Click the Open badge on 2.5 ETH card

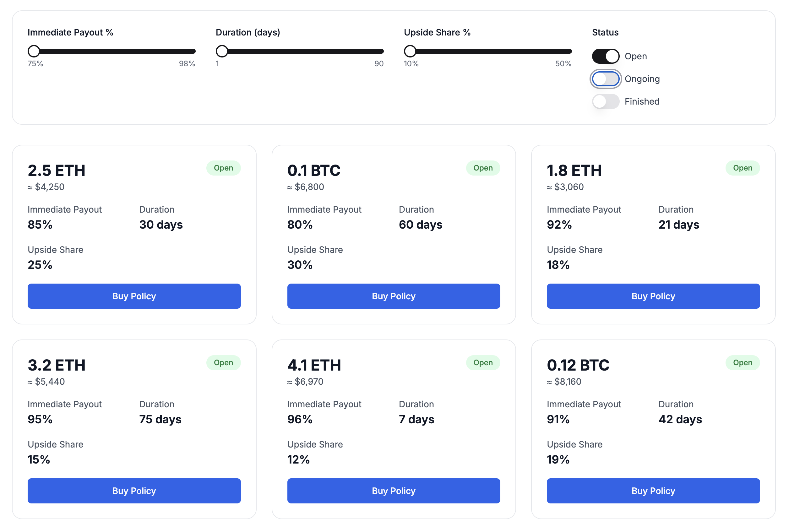pos(223,168)
